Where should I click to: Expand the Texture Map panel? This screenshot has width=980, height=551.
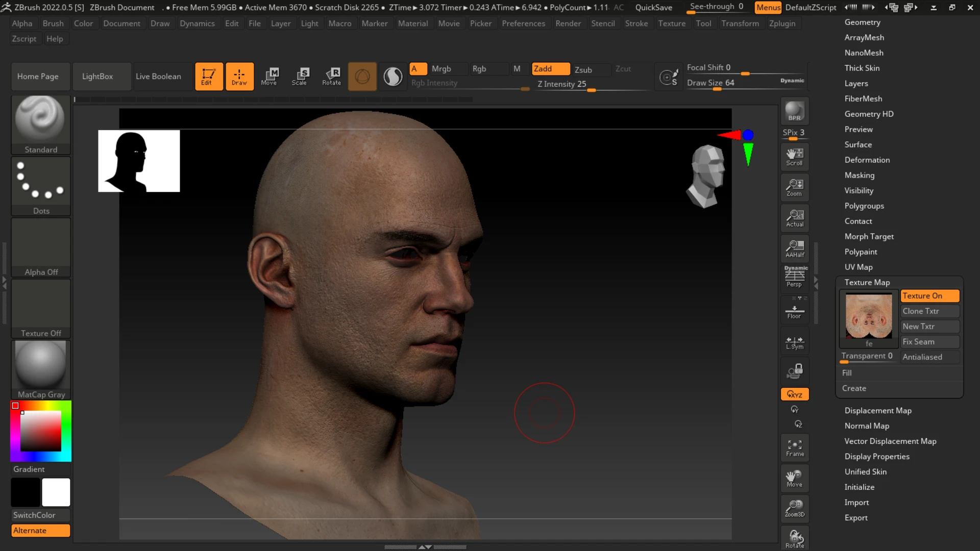868,282
